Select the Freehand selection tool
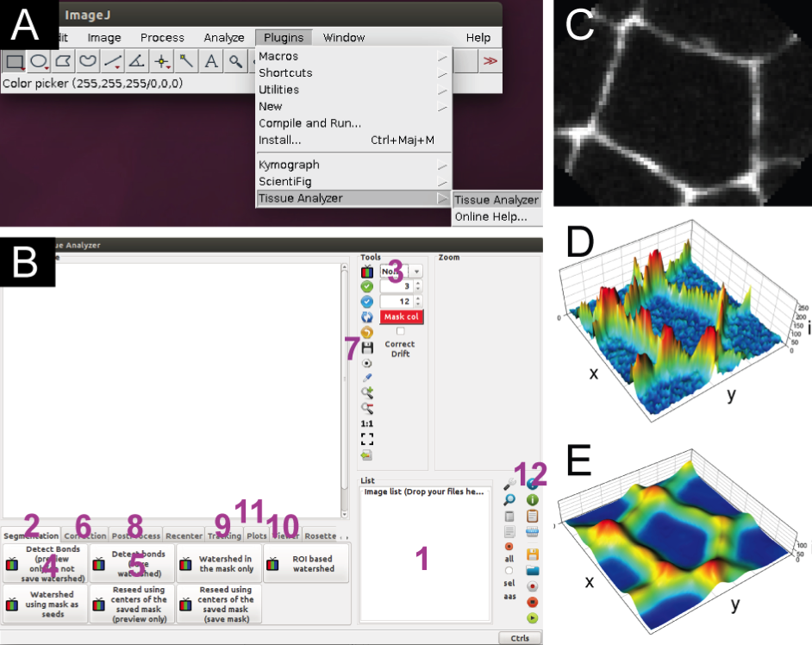The height and width of the screenshot is (645, 812). coord(88,61)
